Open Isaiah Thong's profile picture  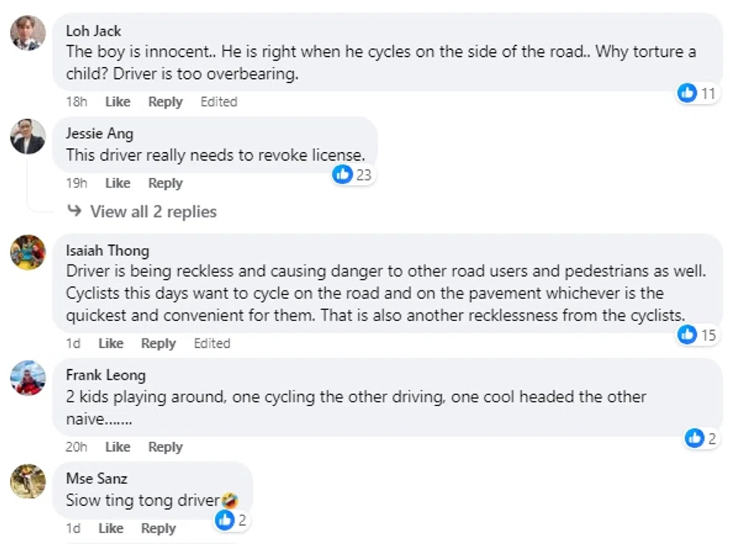pos(28,252)
